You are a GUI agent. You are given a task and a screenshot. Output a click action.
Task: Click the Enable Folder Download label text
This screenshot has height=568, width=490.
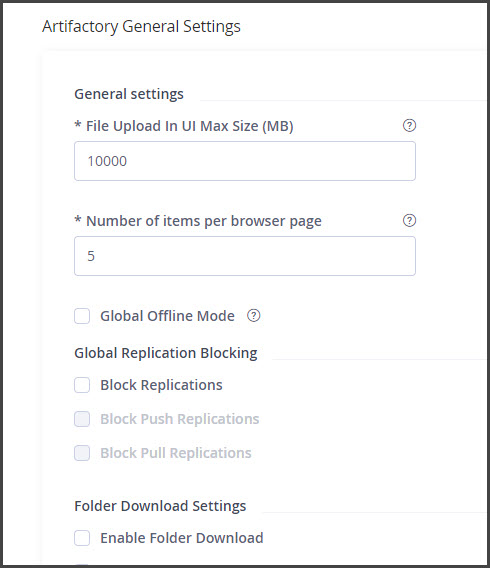pos(182,538)
